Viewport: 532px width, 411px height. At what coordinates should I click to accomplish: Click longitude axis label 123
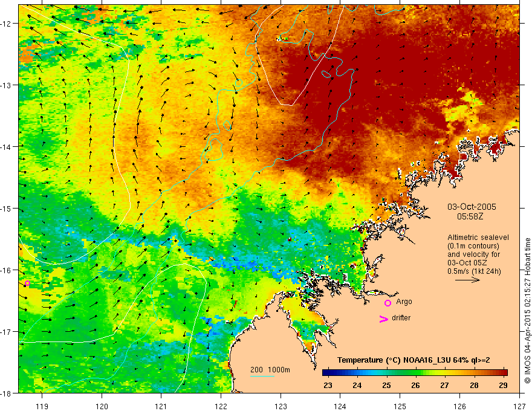[x=281, y=406]
